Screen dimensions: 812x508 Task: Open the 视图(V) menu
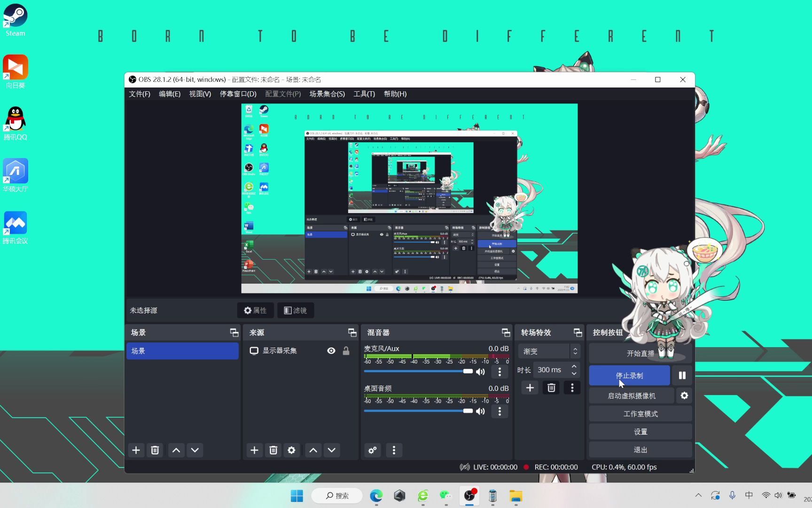[x=200, y=94]
